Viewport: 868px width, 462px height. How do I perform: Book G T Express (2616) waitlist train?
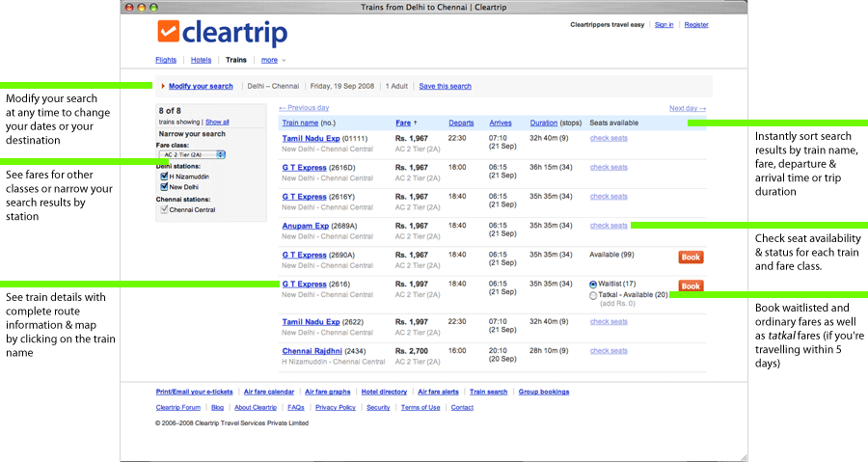pyautogui.click(x=691, y=286)
